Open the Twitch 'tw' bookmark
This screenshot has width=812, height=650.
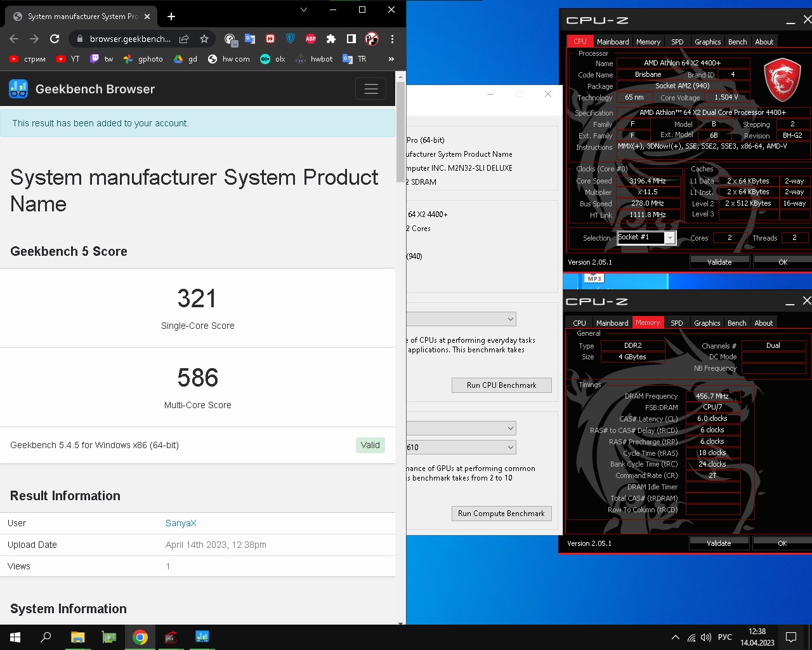click(101, 59)
